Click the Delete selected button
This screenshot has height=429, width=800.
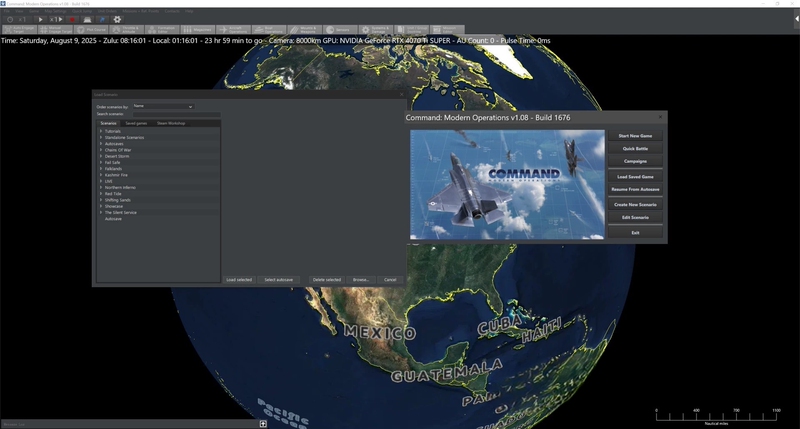pyautogui.click(x=327, y=280)
